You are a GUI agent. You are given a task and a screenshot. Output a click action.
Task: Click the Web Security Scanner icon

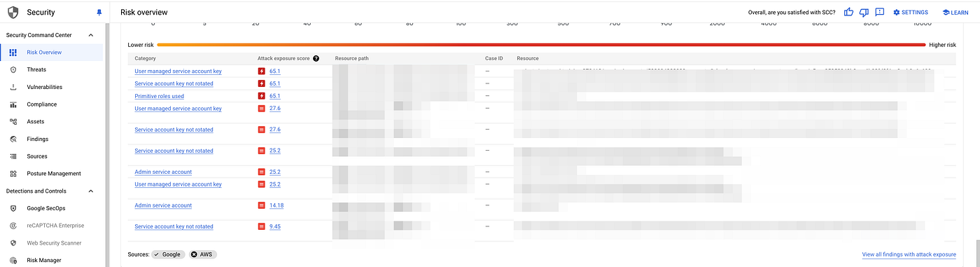[13, 242]
